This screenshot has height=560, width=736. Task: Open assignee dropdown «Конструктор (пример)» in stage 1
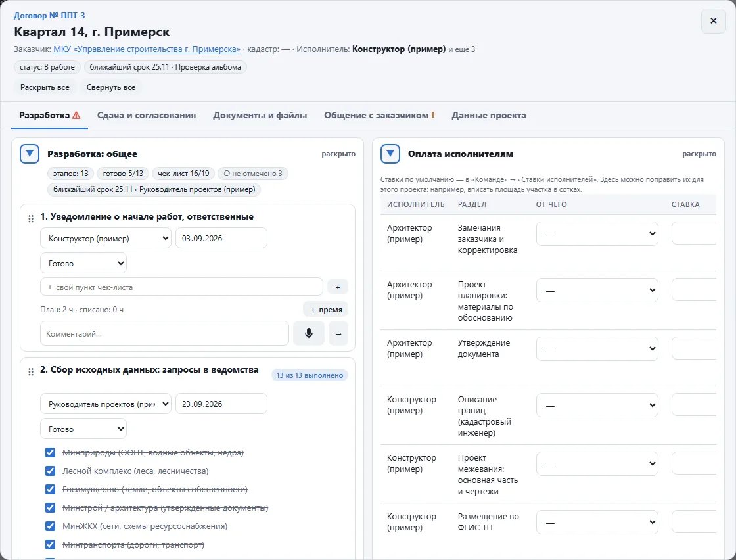[x=106, y=238]
